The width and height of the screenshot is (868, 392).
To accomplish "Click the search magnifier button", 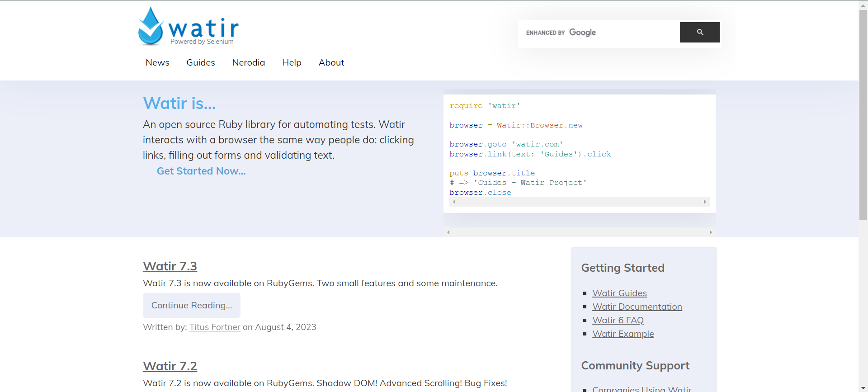I will click(x=699, y=32).
